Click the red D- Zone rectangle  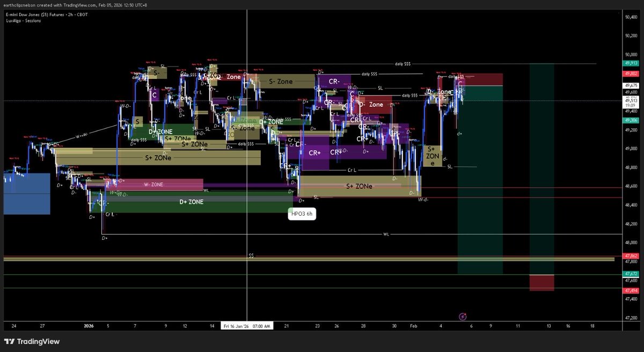click(x=376, y=105)
